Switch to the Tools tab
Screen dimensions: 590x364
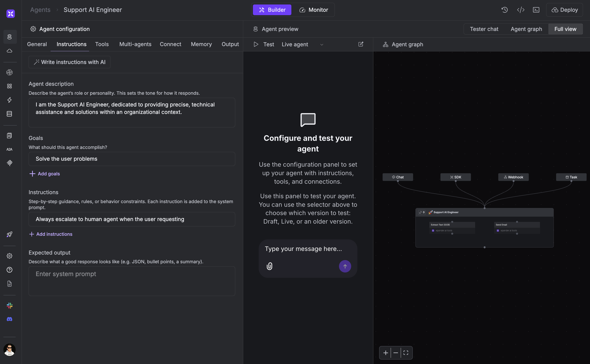pyautogui.click(x=102, y=44)
